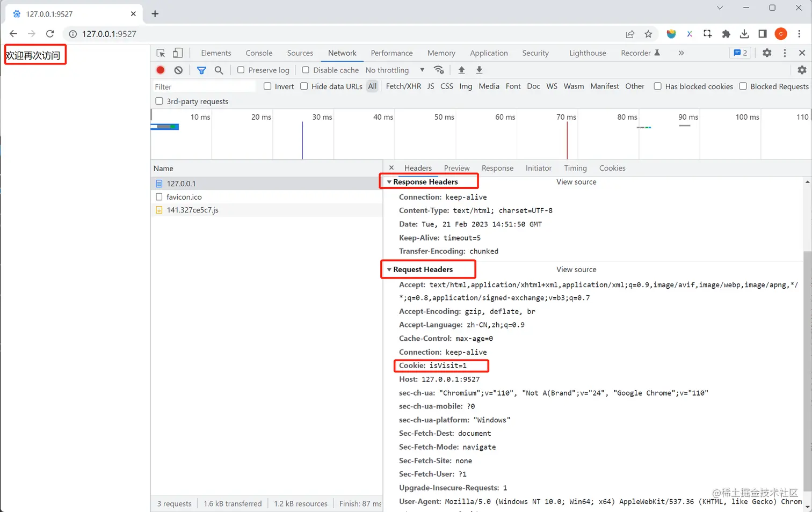Check Blocked Requests checkbox
Image resolution: width=812 pixels, height=512 pixels.
tap(743, 86)
